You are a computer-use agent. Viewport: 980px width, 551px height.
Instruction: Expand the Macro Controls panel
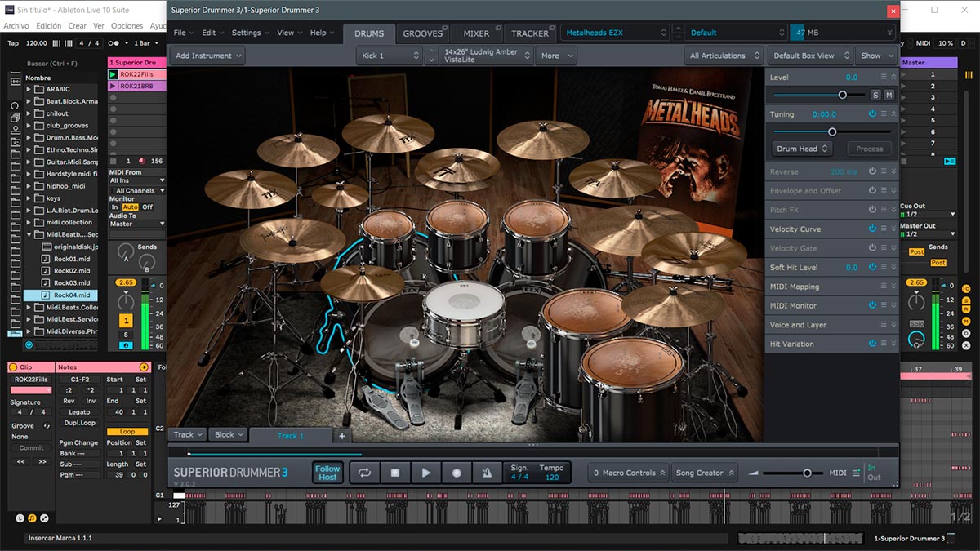pos(629,473)
